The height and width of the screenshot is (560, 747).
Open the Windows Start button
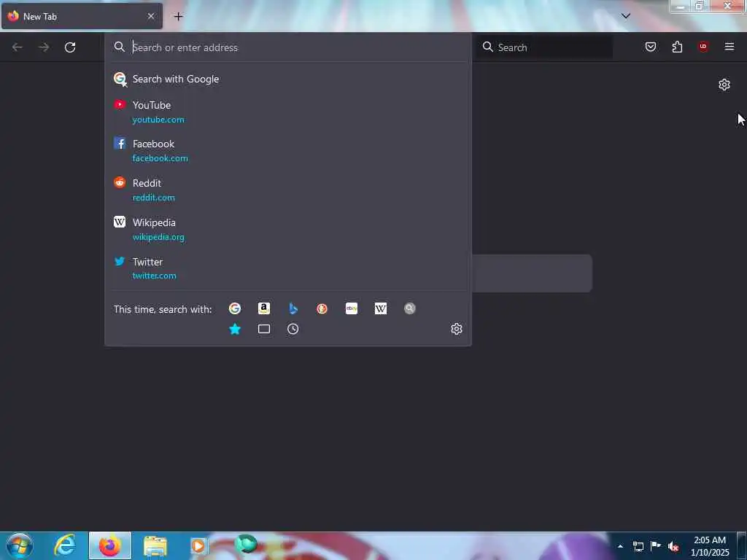[20, 545]
